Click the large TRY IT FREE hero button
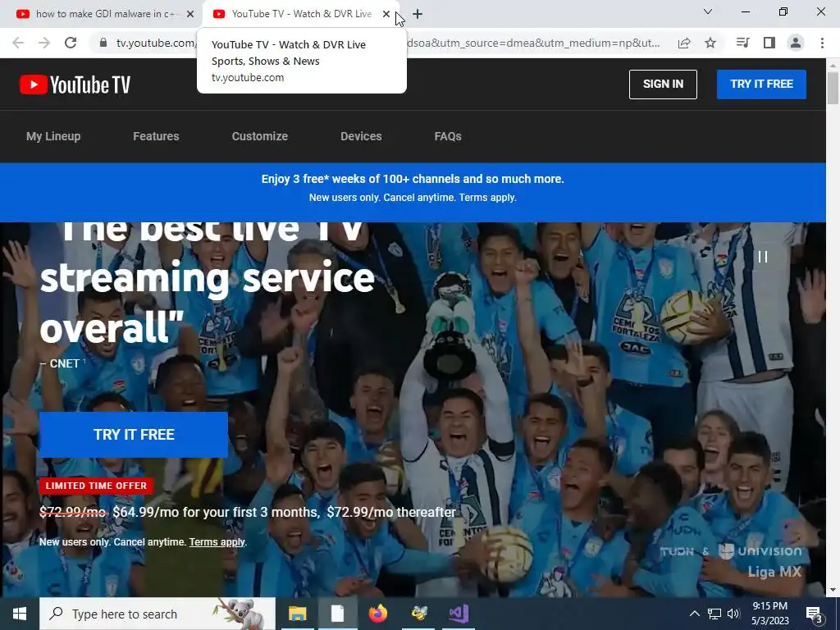This screenshot has width=840, height=630. click(134, 435)
